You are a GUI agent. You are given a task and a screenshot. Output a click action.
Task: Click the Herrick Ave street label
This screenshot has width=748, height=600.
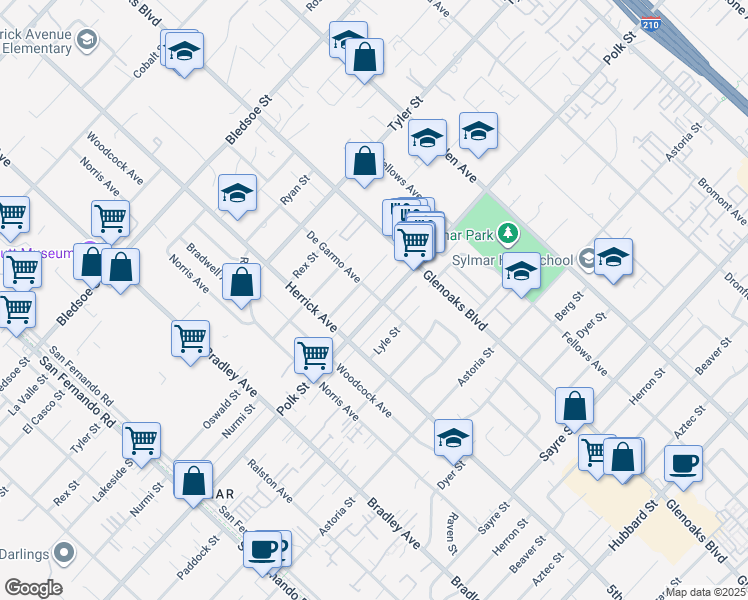click(311, 307)
